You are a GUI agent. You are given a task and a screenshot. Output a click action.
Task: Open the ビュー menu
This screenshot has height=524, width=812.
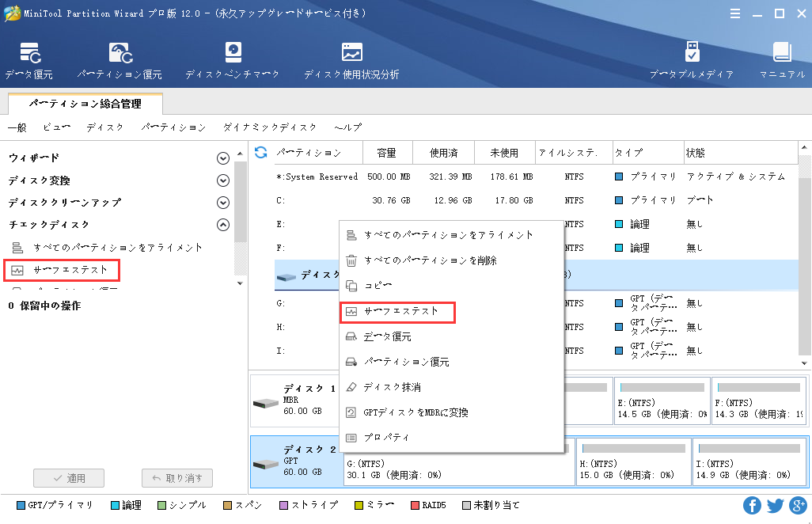[56, 127]
